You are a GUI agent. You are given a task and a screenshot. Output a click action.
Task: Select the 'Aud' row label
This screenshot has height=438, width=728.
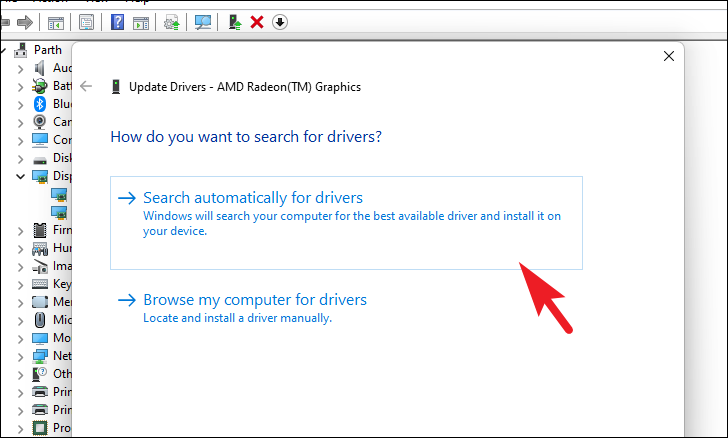62,68
